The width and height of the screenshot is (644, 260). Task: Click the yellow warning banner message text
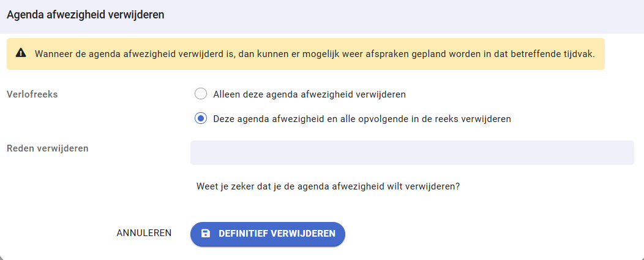click(x=313, y=53)
